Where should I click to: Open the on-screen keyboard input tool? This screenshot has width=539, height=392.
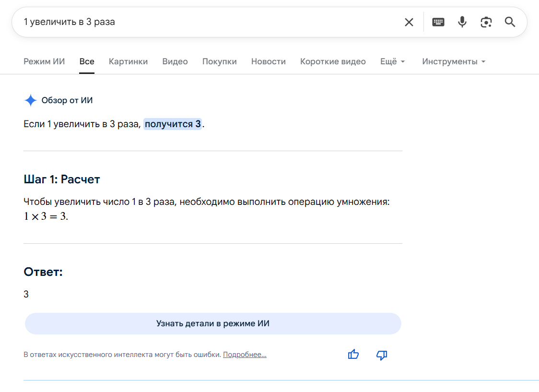coord(438,22)
